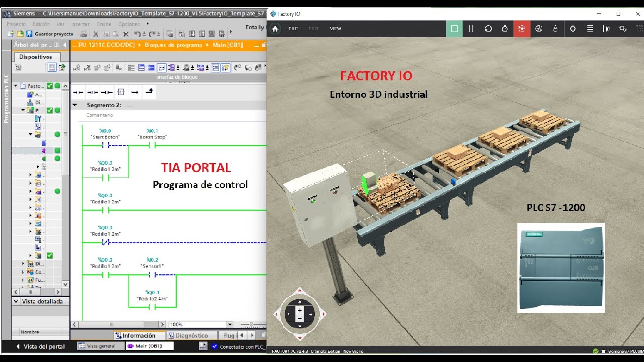Expand the Di... tree item near tree bottom
This screenshot has width=644, height=362.
(23, 263)
